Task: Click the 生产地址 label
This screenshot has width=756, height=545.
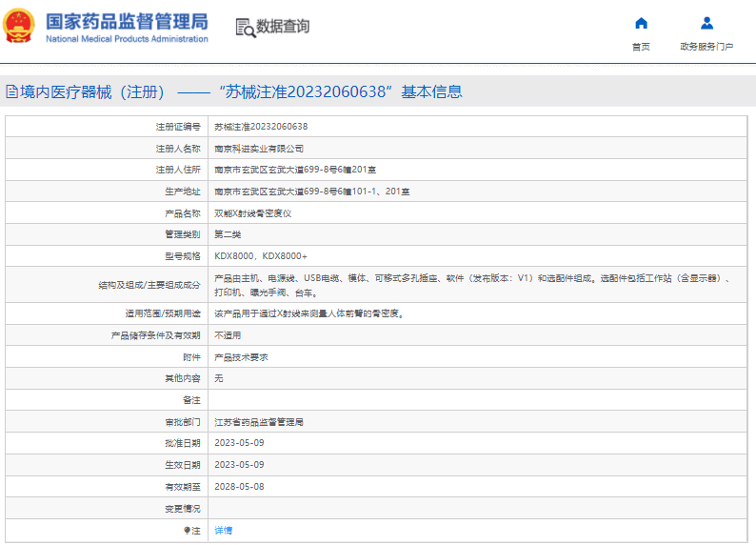Action: [182, 192]
